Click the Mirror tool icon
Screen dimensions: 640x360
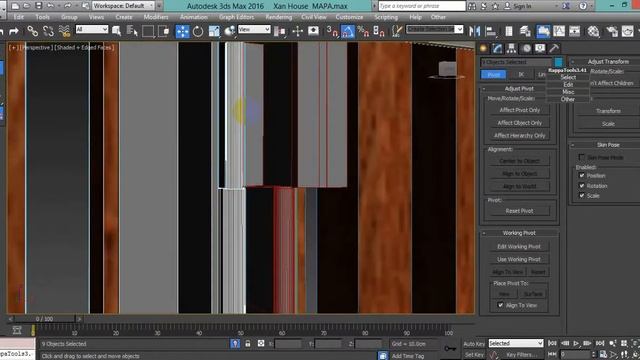pyautogui.click(x=474, y=31)
